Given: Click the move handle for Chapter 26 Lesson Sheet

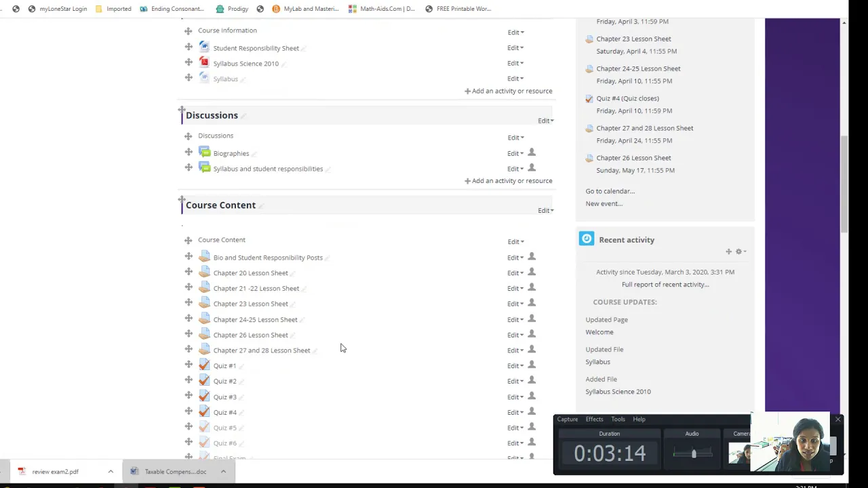Looking at the screenshot, I should pos(189,333).
